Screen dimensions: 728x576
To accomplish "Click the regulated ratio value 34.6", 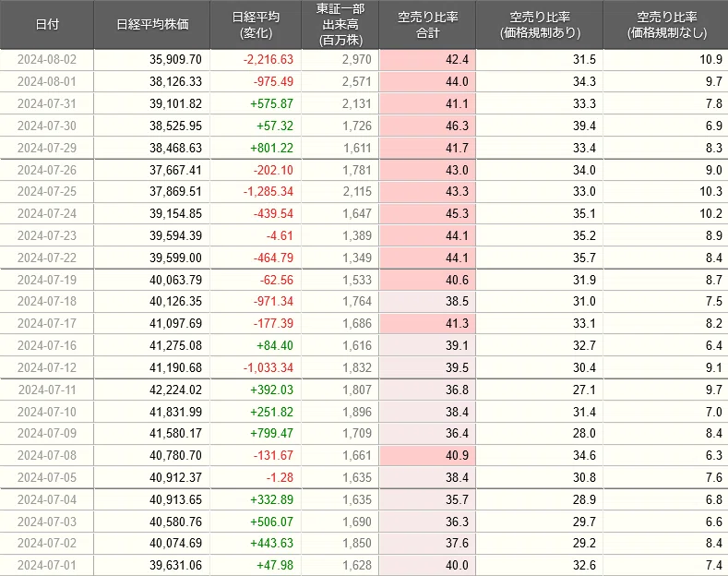I will coord(584,455).
